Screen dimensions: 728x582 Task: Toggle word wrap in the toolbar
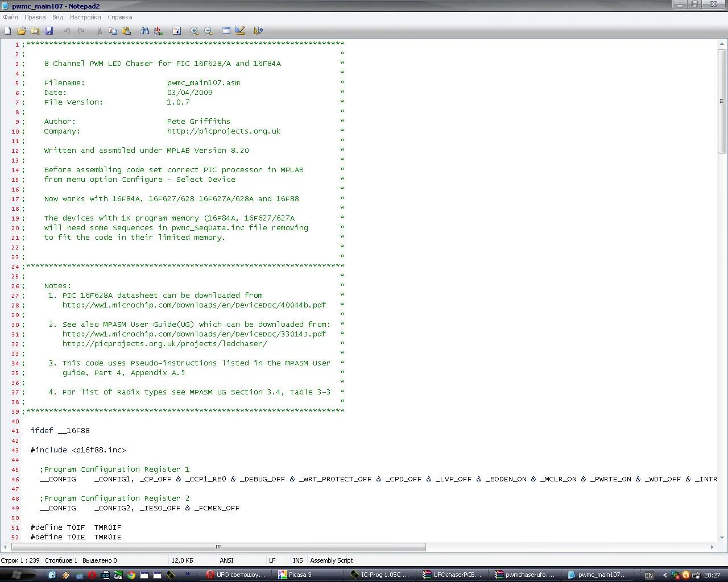click(176, 31)
